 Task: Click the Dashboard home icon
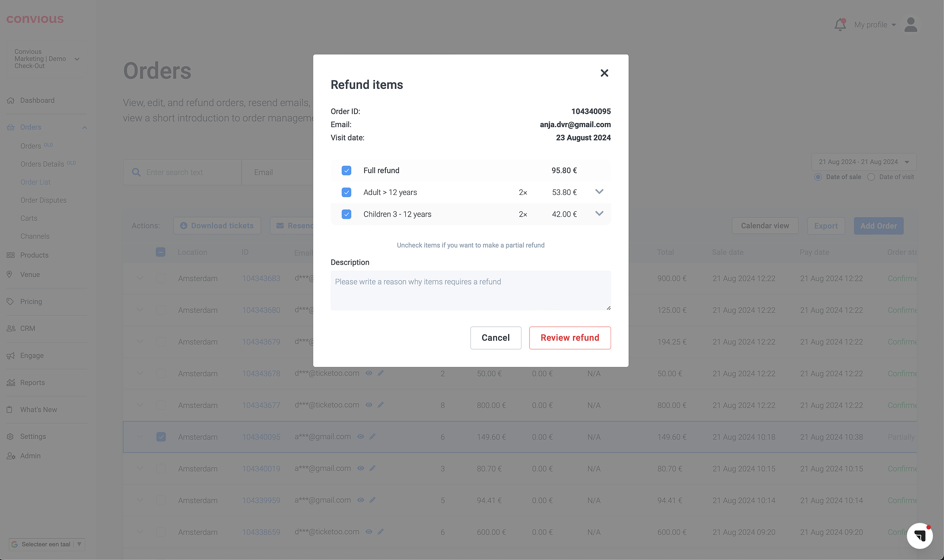(11, 100)
